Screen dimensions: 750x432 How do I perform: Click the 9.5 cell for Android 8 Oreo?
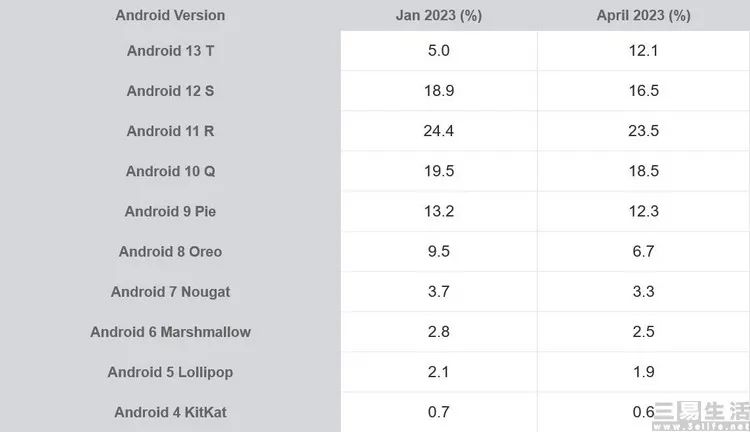pyautogui.click(x=439, y=252)
